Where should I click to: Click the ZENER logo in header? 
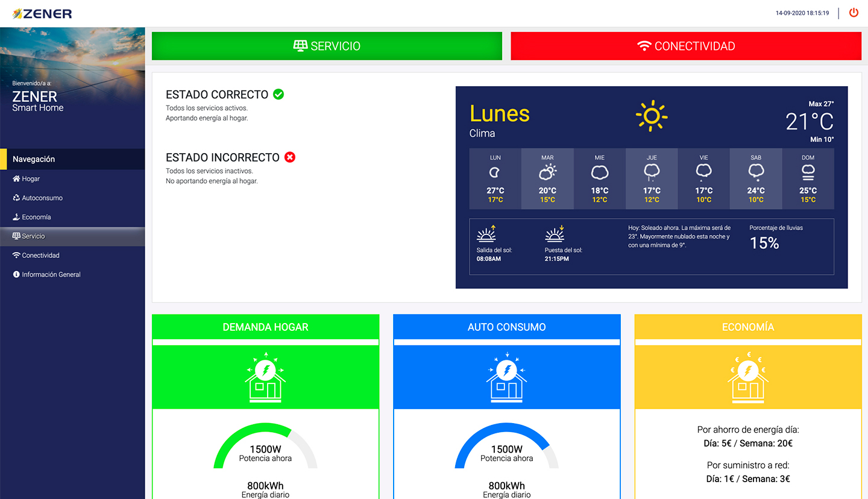point(42,13)
